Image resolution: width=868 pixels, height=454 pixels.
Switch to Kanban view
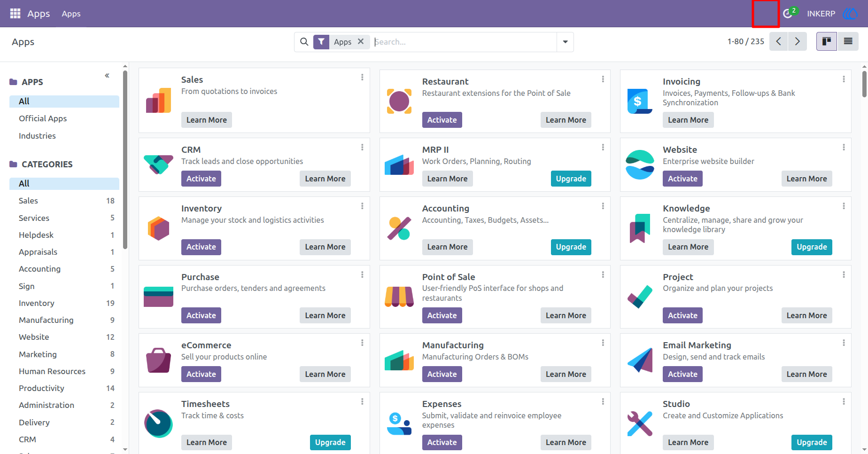point(827,41)
